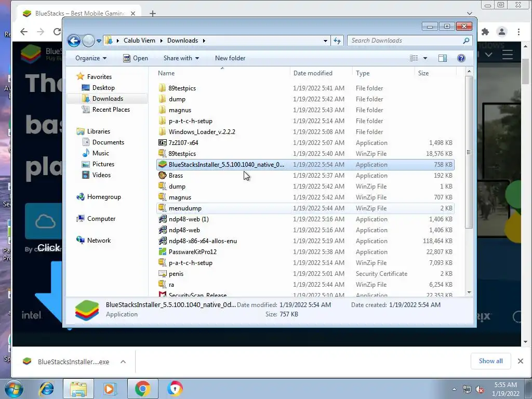This screenshot has width=532, height=399.
Task: Select the 89testpics WinZip file
Action: pyautogui.click(x=305, y=153)
